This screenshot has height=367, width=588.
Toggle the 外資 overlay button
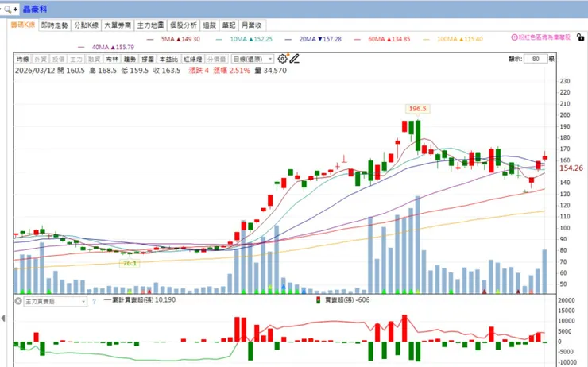point(41,60)
